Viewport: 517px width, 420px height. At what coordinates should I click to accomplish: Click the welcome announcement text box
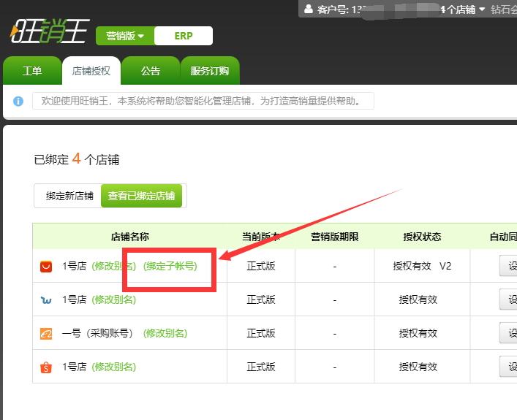point(203,101)
